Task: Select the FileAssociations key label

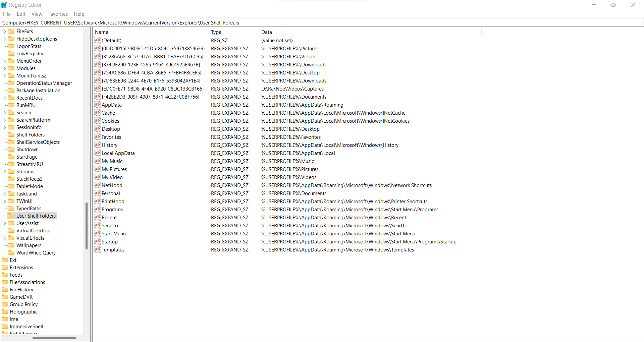Action: coord(27,282)
